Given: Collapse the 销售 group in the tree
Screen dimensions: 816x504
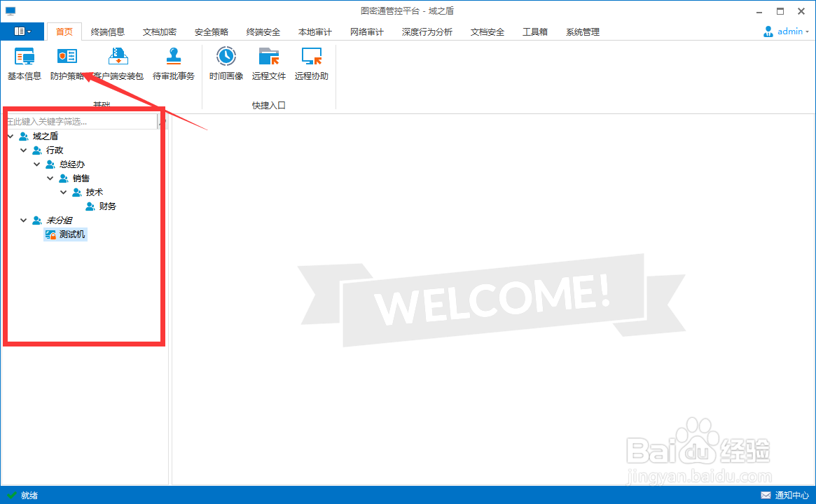Looking at the screenshot, I should pyautogui.click(x=50, y=178).
